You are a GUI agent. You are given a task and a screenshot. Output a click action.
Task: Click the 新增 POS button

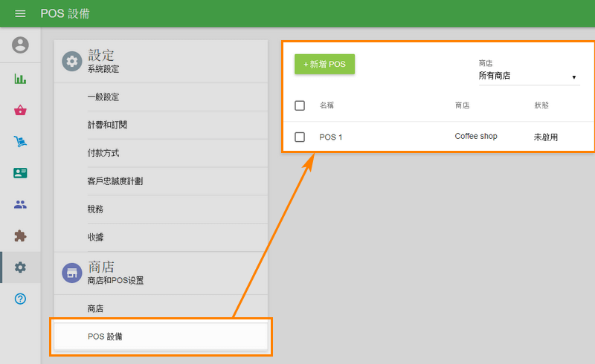click(x=324, y=65)
